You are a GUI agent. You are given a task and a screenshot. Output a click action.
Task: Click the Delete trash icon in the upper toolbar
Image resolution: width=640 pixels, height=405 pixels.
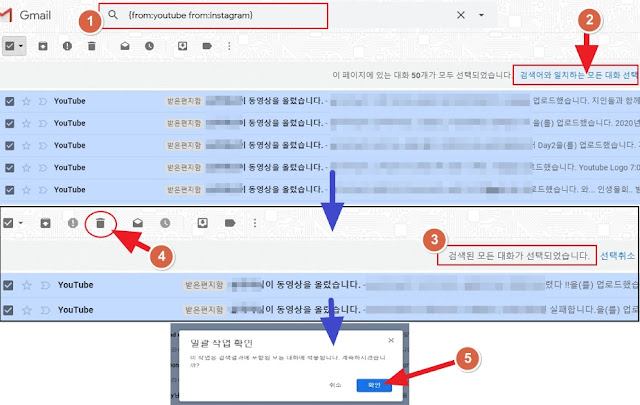click(x=92, y=46)
